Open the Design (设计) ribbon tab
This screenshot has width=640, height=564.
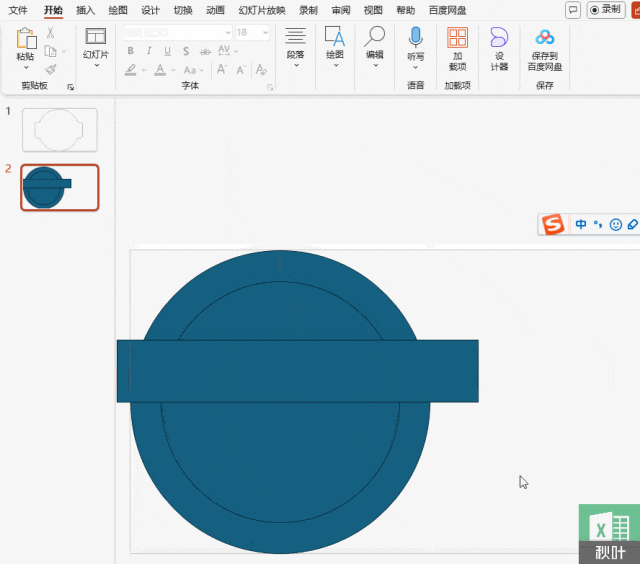click(x=150, y=10)
